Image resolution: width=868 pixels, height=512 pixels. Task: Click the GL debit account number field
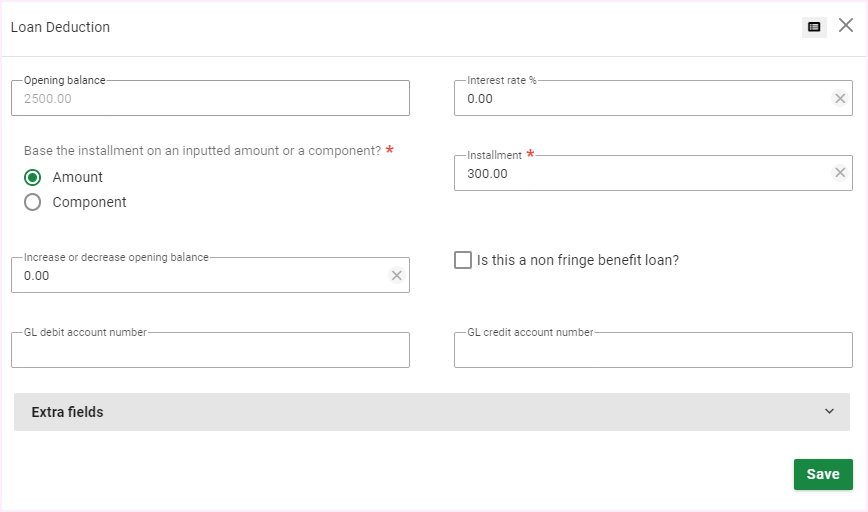coord(210,351)
